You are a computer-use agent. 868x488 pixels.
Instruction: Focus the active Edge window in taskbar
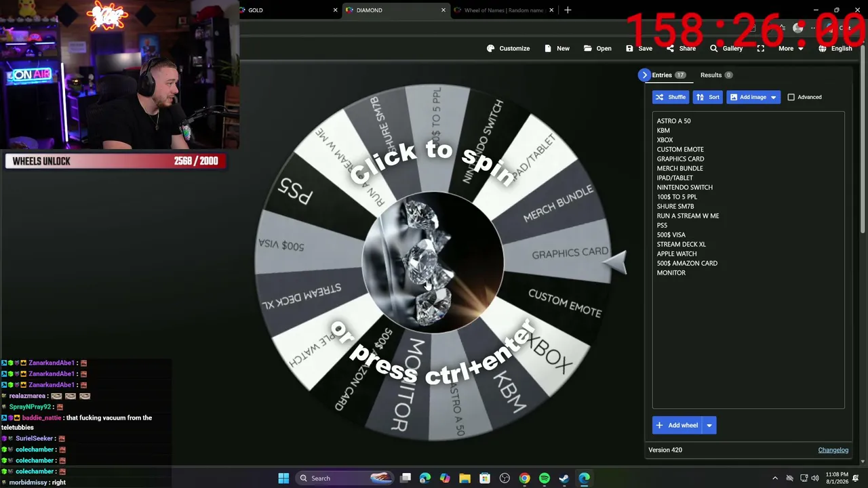584,479
